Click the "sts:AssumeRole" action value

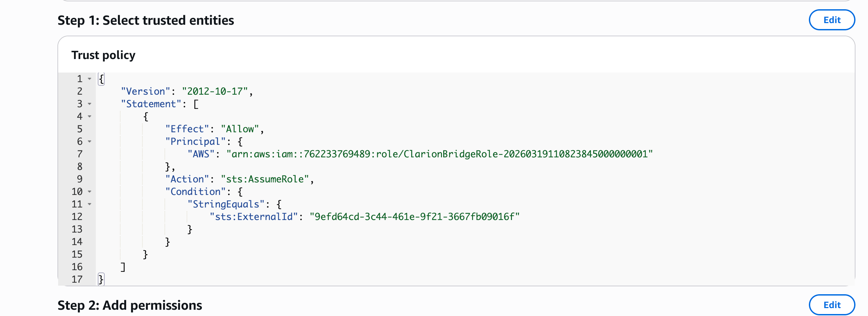point(265,179)
